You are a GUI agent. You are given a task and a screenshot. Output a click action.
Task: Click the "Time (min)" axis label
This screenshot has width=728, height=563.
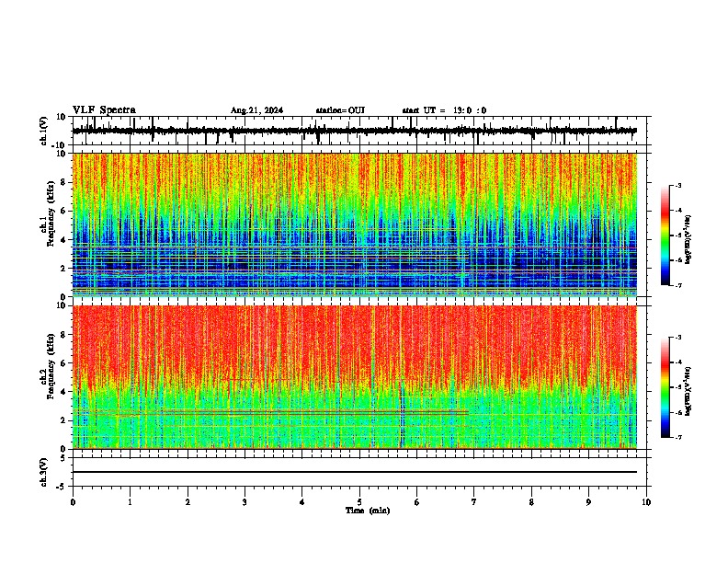[x=368, y=511]
